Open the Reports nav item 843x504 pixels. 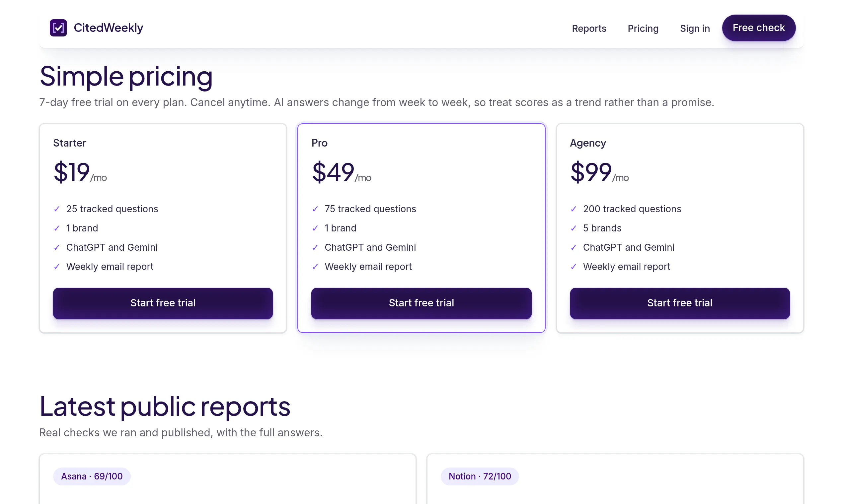(589, 28)
